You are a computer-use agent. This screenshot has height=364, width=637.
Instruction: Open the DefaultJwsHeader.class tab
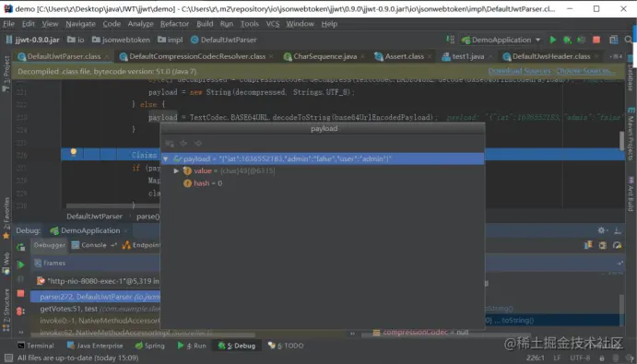(x=551, y=56)
